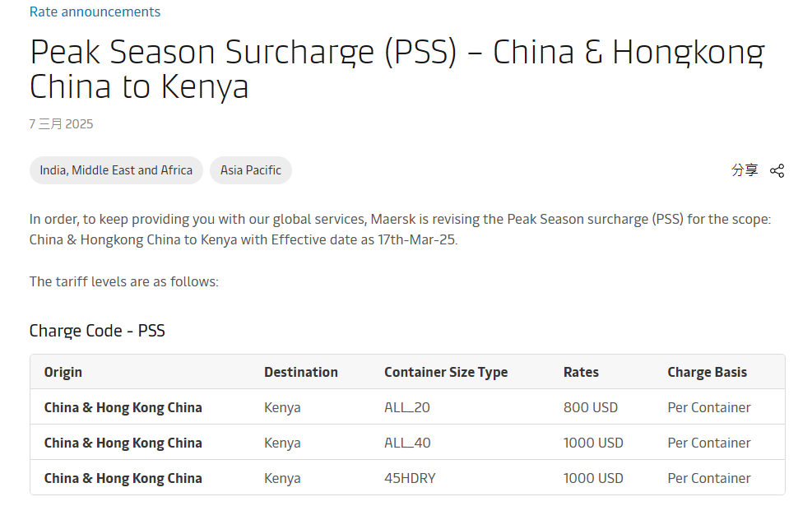This screenshot has width=812, height=506.
Task: Click the Peak Season Surcharge page title
Action: (397, 69)
